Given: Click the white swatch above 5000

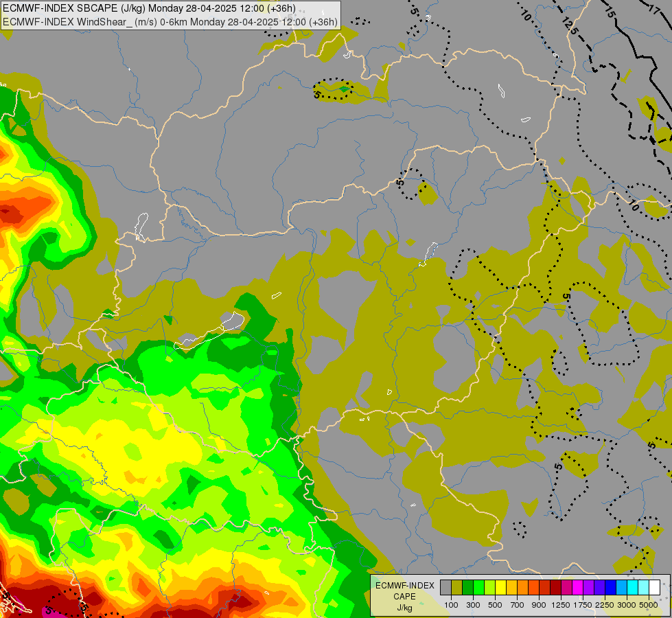Looking at the screenshot, I should pos(654,588).
